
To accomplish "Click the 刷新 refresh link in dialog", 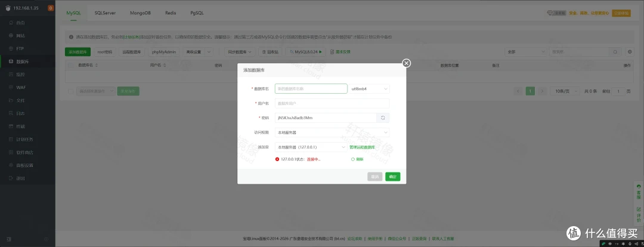I will 357,159.
